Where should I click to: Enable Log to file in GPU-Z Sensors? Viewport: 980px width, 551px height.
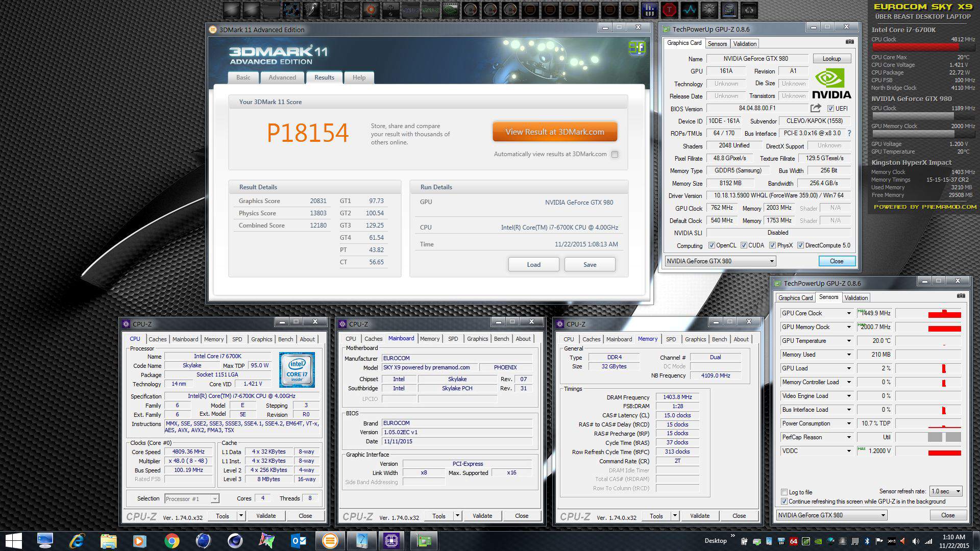(x=784, y=492)
